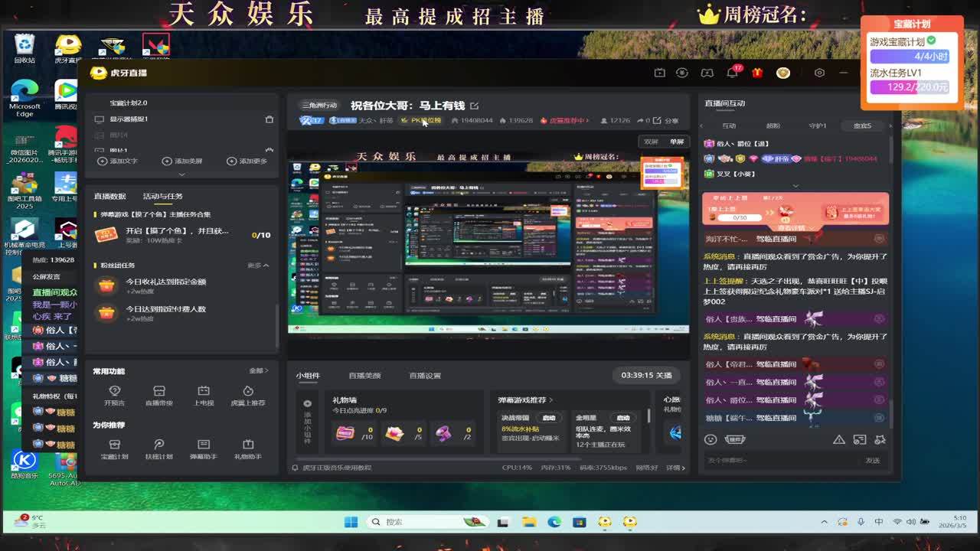This screenshot has width=980, height=551.
Task: Click 发送 to send chat message
Action: click(x=873, y=461)
